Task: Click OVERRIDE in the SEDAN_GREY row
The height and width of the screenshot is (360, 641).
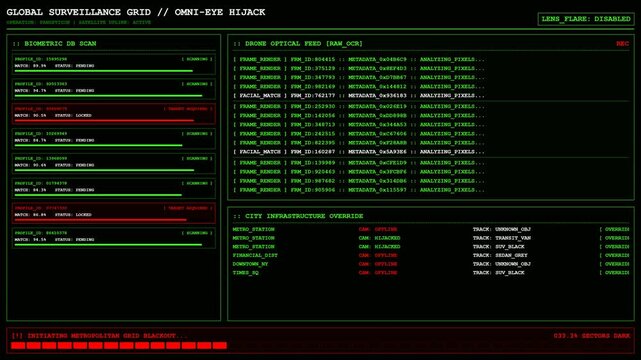Action: pos(614,255)
